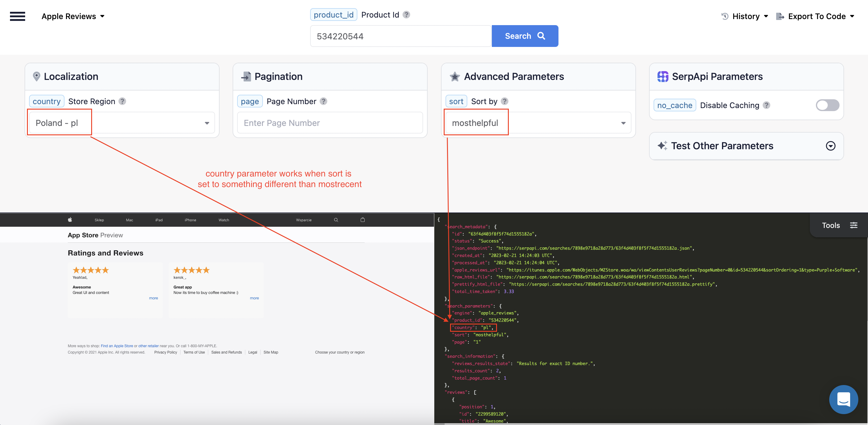Click the no_cache parameter tag

(x=674, y=105)
